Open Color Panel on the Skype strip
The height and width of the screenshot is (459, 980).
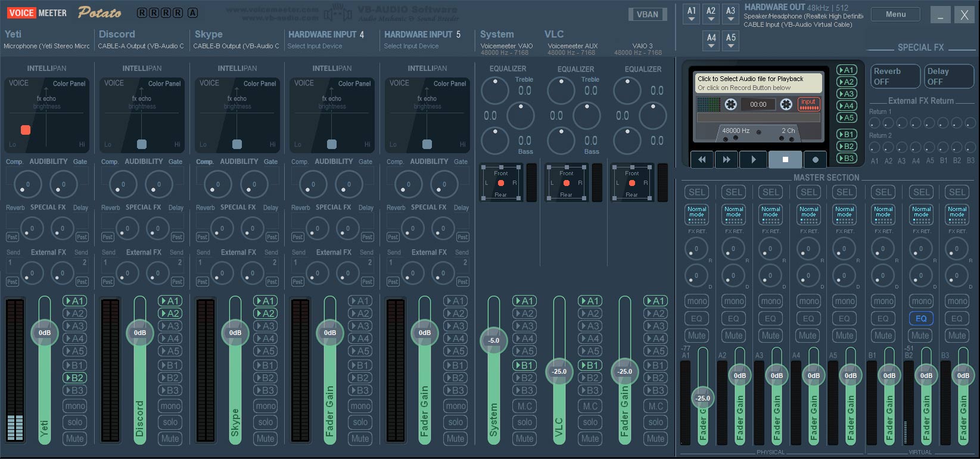(260, 83)
